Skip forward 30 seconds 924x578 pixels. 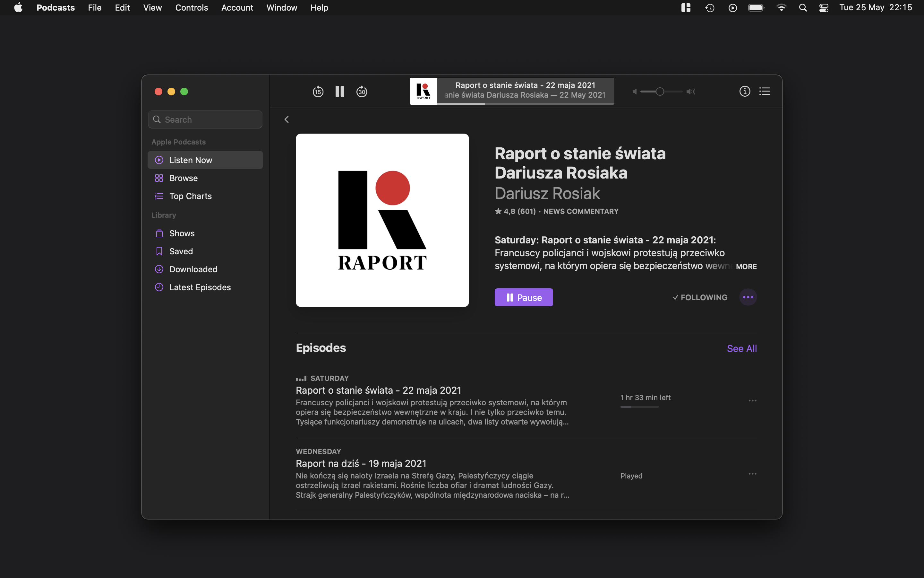pyautogui.click(x=362, y=92)
